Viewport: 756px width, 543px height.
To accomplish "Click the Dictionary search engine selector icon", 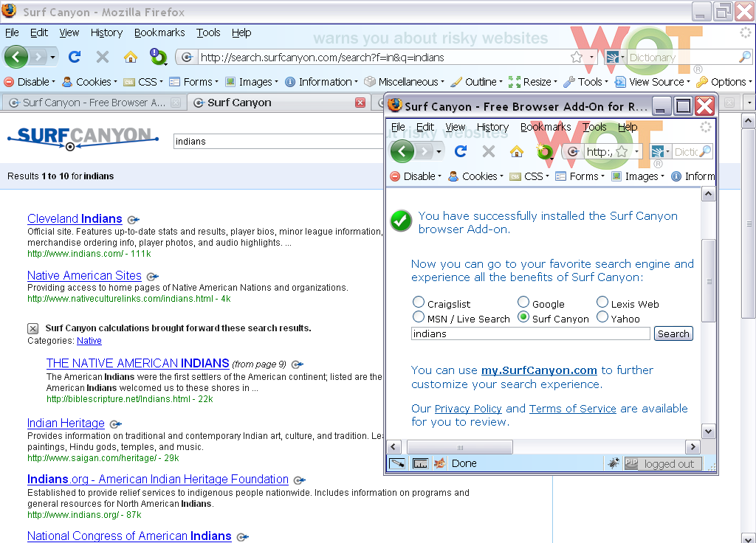I will pyautogui.click(x=615, y=58).
